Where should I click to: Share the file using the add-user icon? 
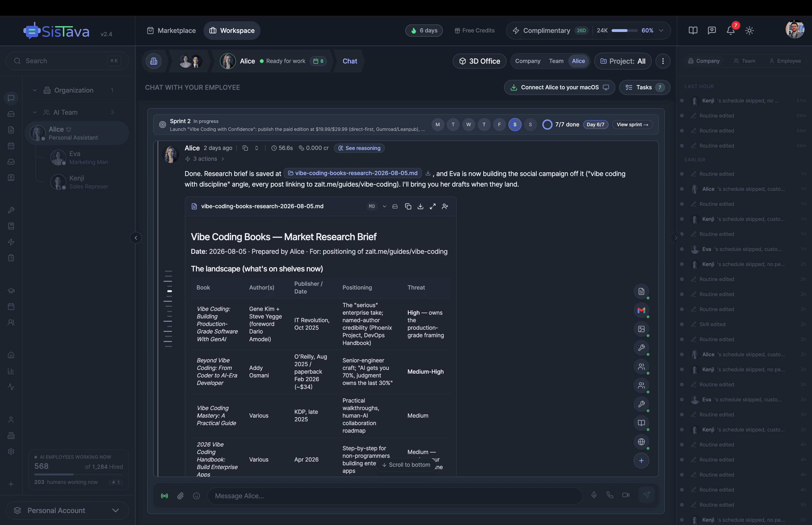point(445,206)
